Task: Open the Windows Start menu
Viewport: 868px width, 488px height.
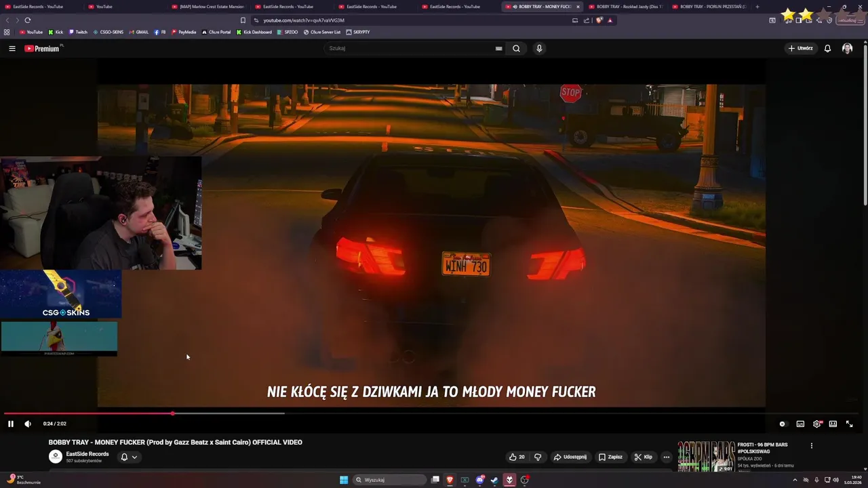Action: click(344, 480)
